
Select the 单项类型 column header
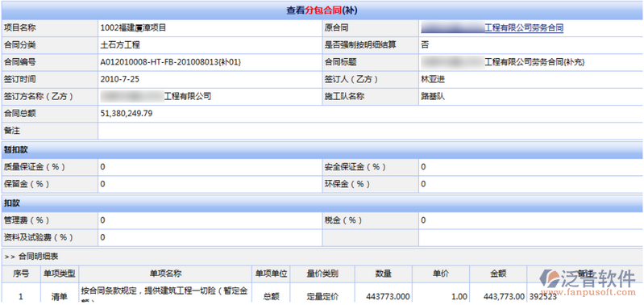point(60,274)
